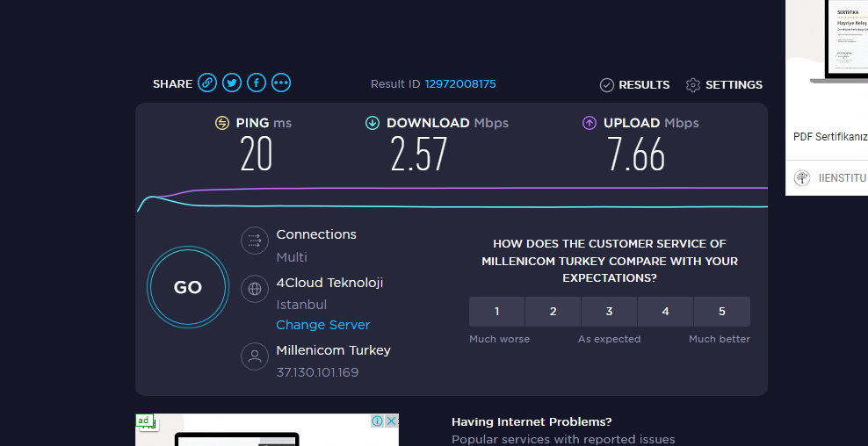The image size is (868, 446).
Task: Click the server globe icon
Action: tap(255, 289)
